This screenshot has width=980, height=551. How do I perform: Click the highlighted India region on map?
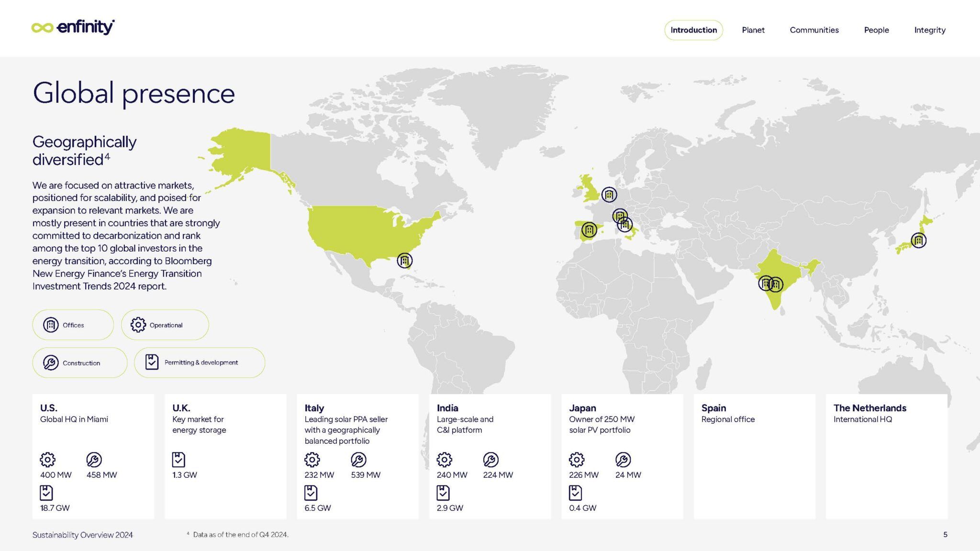click(781, 273)
